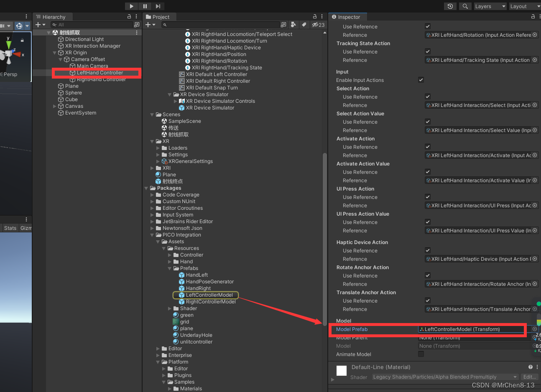This screenshot has height=392, width=541.
Task: Click the white Default-Line material preview swatch
Action: coord(341,370)
